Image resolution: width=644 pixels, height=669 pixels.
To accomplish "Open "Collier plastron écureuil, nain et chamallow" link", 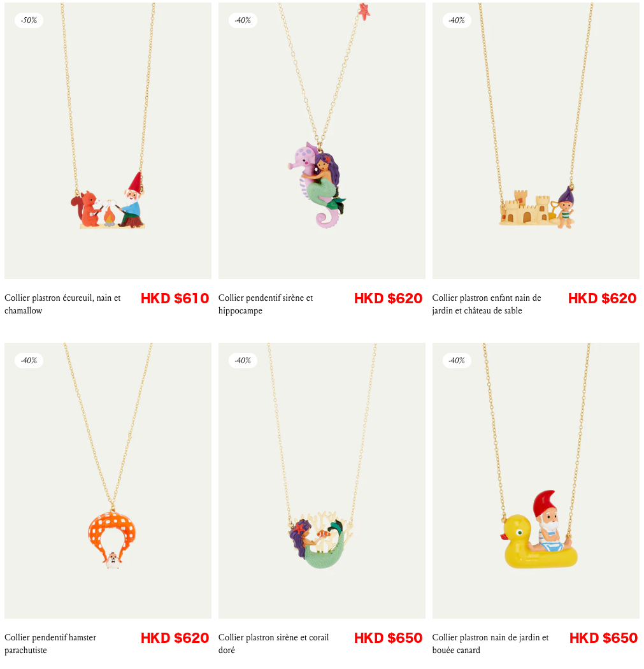I will (62, 304).
